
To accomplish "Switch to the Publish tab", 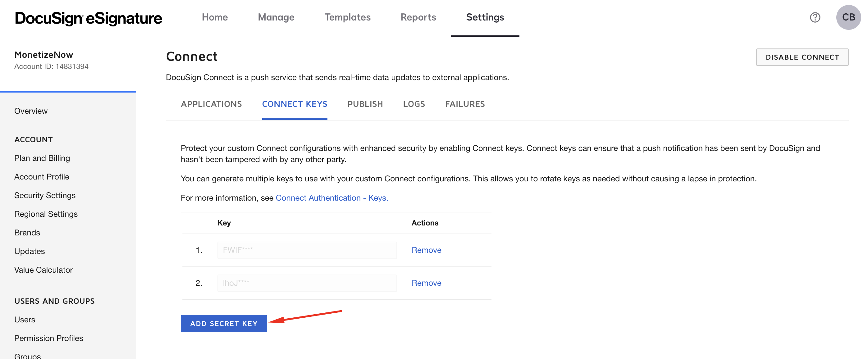I will 365,104.
